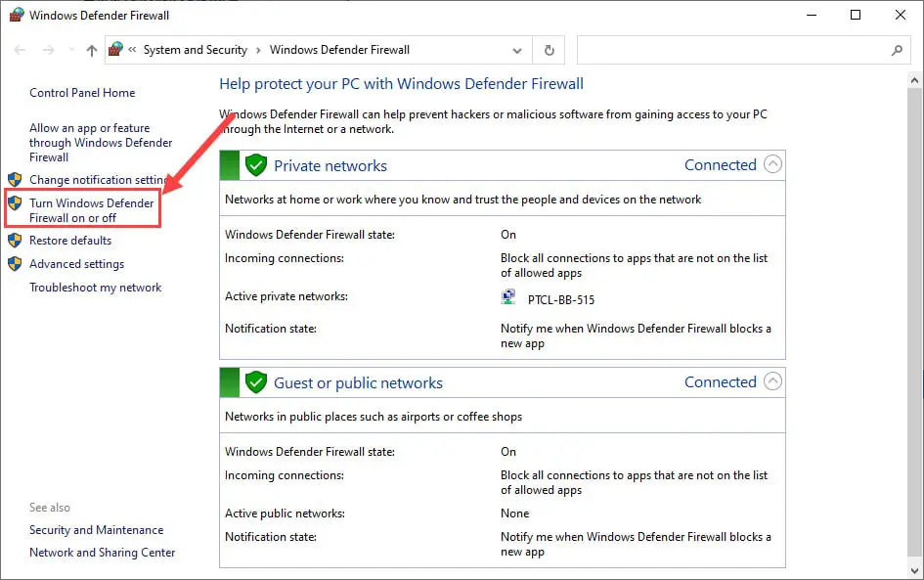Image resolution: width=924 pixels, height=580 pixels.
Task: Click the search magnifier icon
Action: (x=897, y=51)
